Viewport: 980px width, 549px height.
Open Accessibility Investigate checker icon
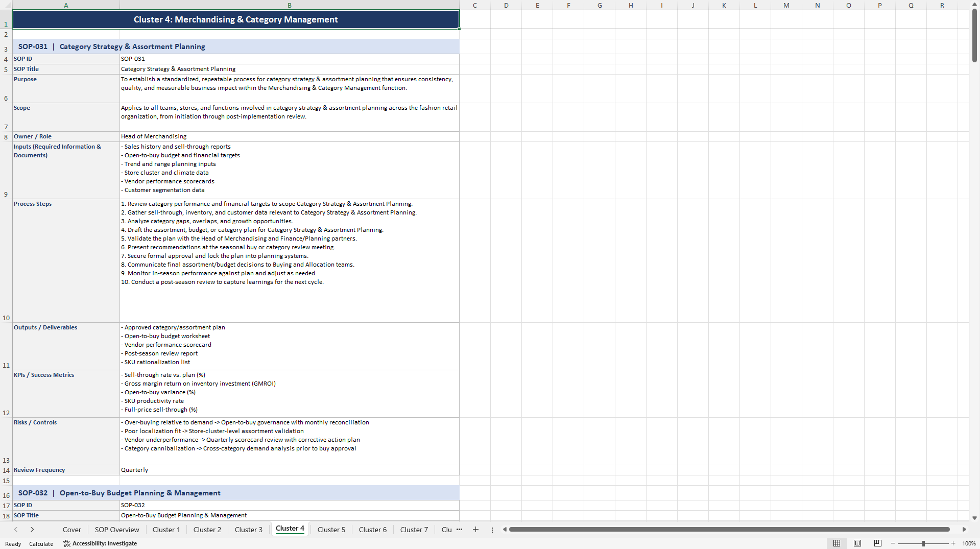[x=66, y=543]
